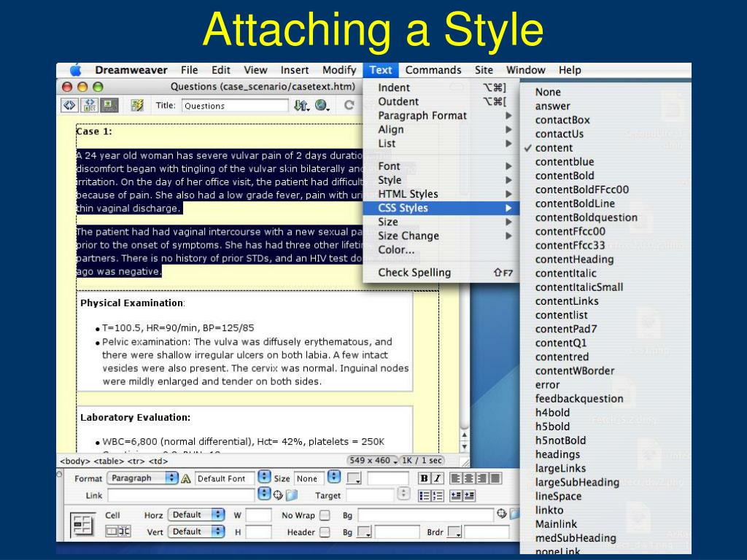Screen dimensions: 747x560
Task: Align text center in Properties
Action: tap(469, 478)
